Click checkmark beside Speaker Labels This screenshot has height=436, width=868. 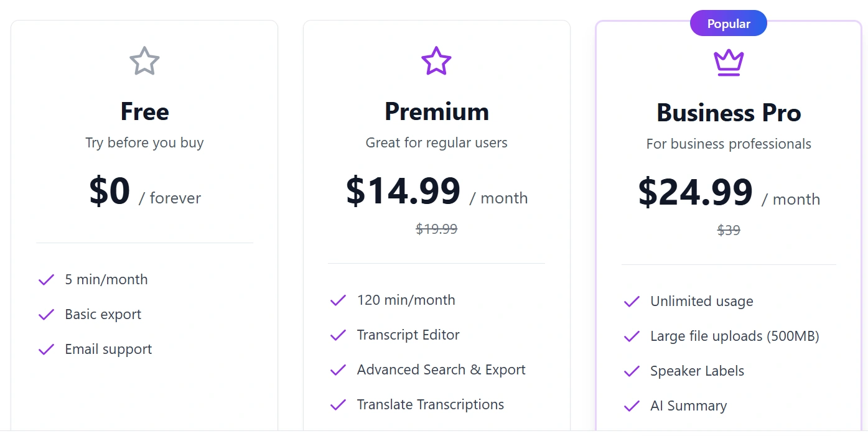coord(632,371)
